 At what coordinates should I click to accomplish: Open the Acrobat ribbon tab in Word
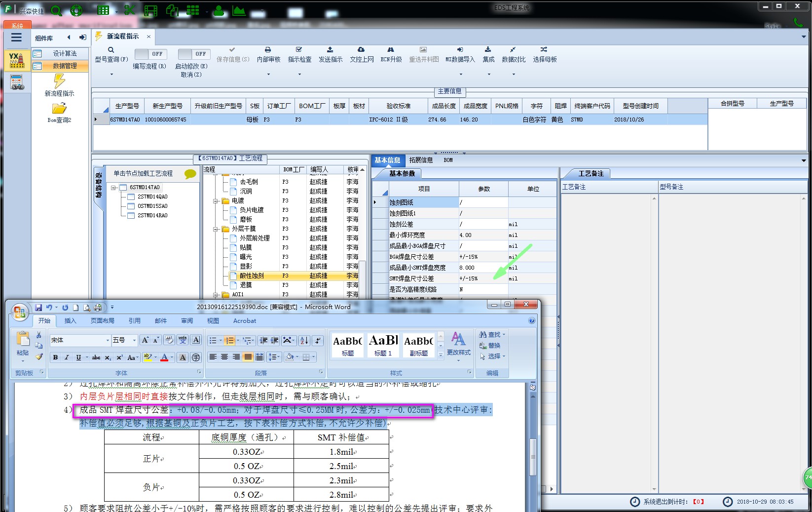[245, 320]
